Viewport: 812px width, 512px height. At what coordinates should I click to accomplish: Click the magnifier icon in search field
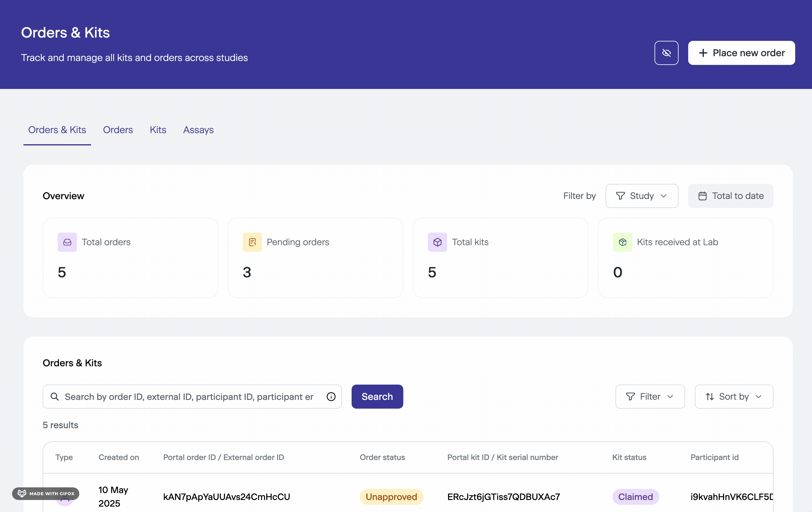click(55, 397)
